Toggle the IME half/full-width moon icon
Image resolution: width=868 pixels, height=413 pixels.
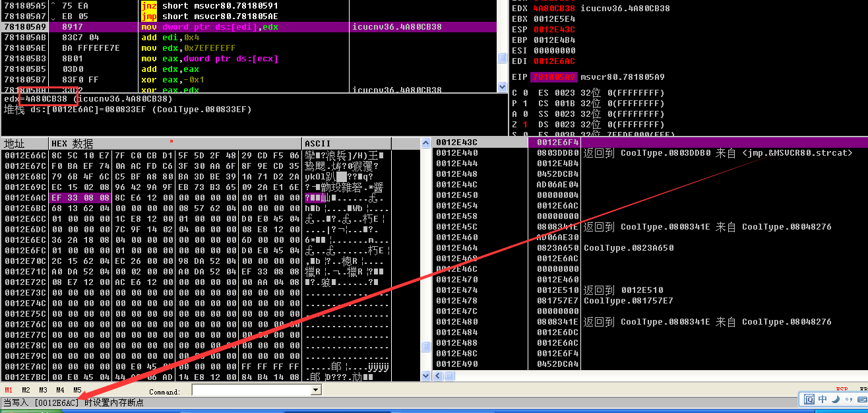coord(835,399)
